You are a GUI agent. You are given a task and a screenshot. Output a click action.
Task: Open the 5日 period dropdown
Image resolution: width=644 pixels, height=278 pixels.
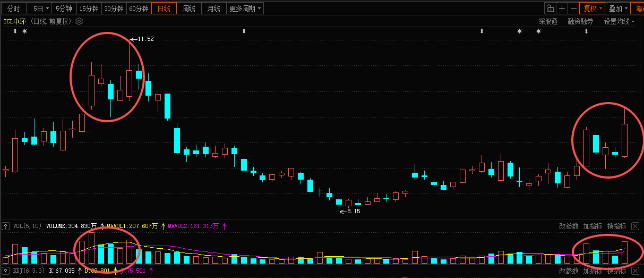[x=40, y=9]
